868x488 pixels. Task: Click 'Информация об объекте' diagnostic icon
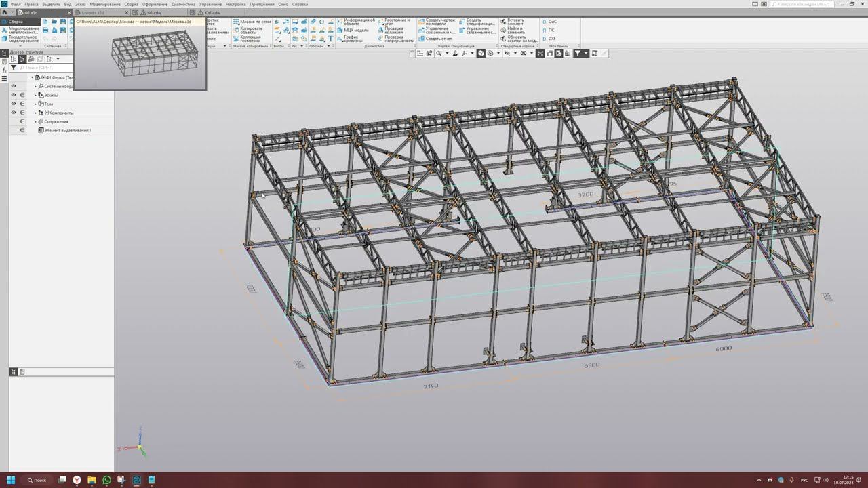pos(340,21)
